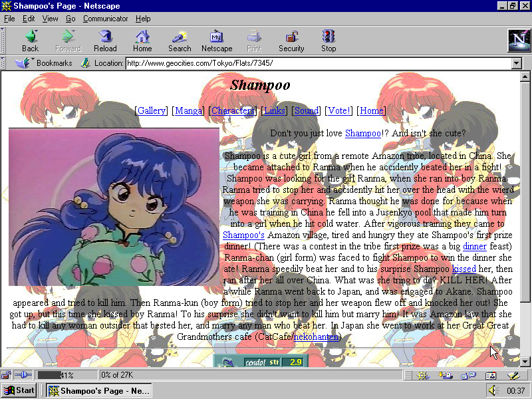The image size is (532, 399).
Task: Go to the browser Home page button
Action: pos(142,41)
